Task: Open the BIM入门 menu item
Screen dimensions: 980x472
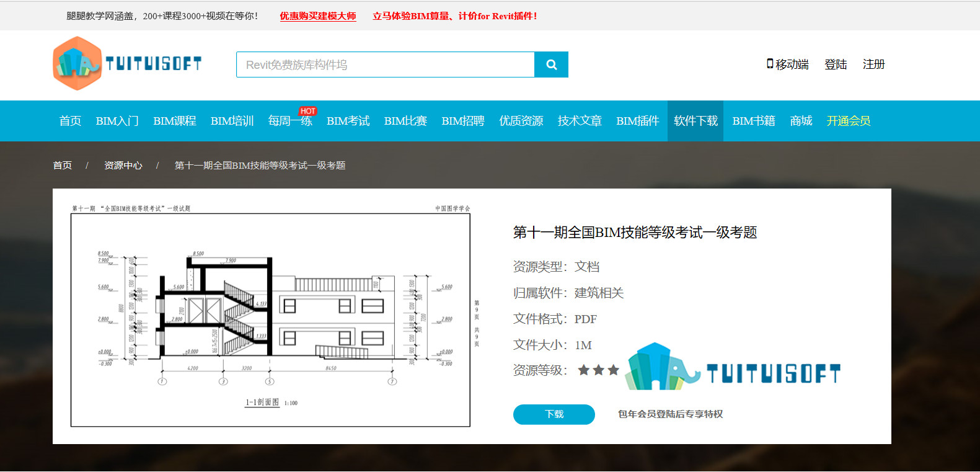Action: click(x=117, y=121)
